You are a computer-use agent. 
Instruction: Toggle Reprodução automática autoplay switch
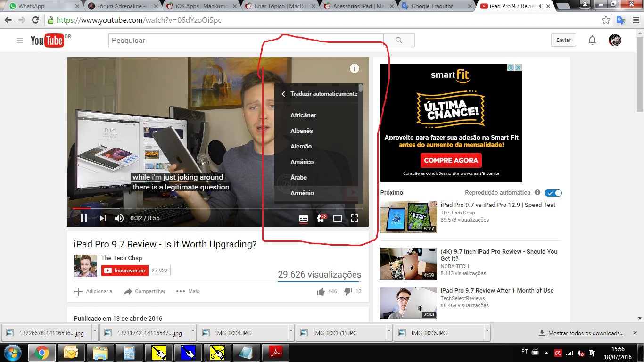[553, 193]
